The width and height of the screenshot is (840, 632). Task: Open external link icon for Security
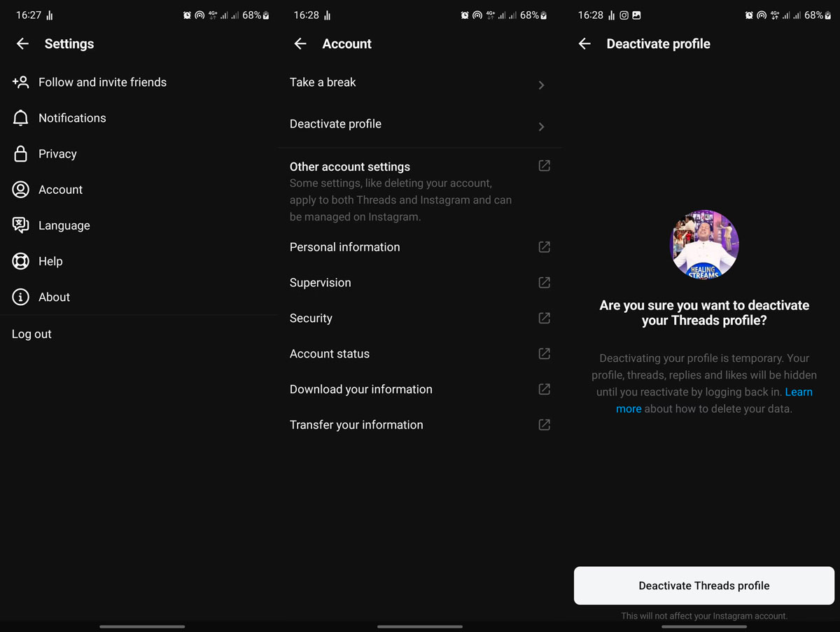tap(544, 318)
